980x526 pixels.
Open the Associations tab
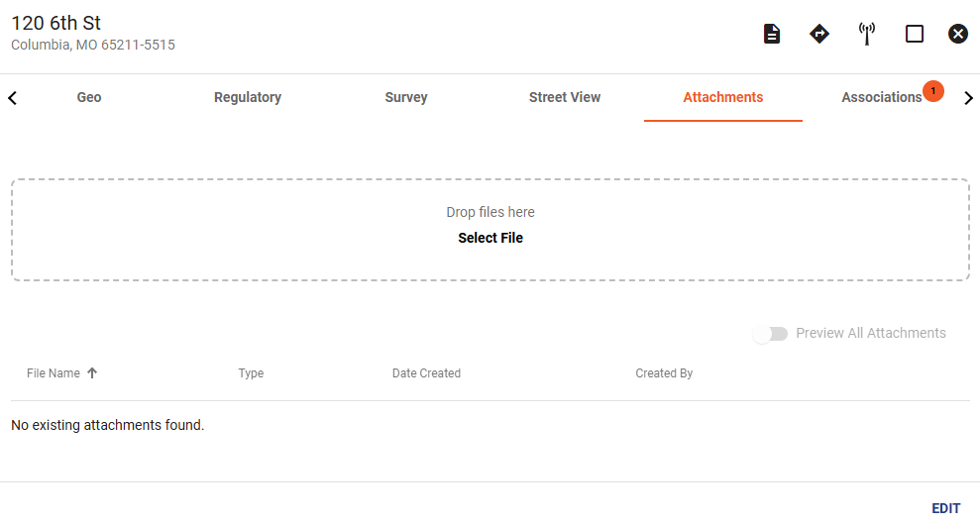click(881, 97)
